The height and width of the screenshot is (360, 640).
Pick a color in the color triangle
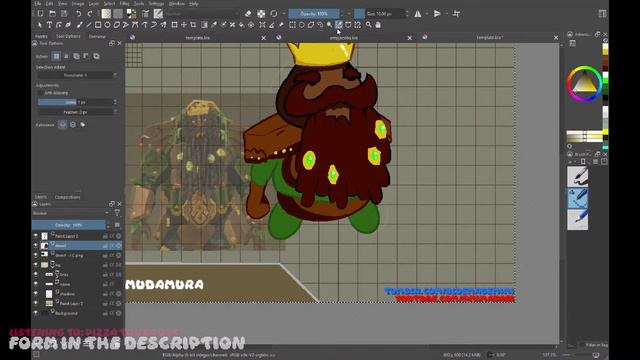(584, 83)
